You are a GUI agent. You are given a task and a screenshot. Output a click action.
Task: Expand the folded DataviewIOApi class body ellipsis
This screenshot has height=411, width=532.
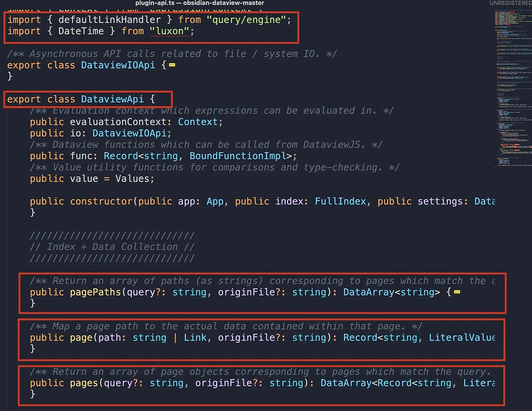point(171,65)
